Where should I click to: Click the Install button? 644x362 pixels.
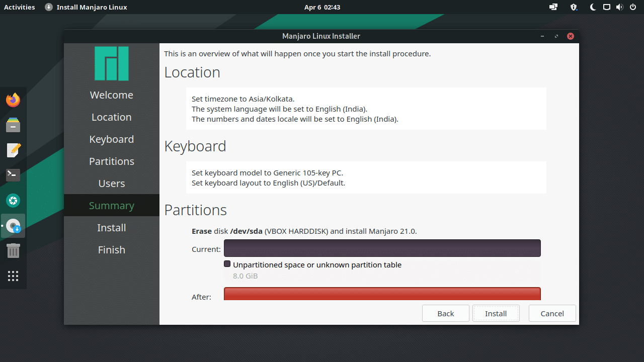pyautogui.click(x=496, y=313)
